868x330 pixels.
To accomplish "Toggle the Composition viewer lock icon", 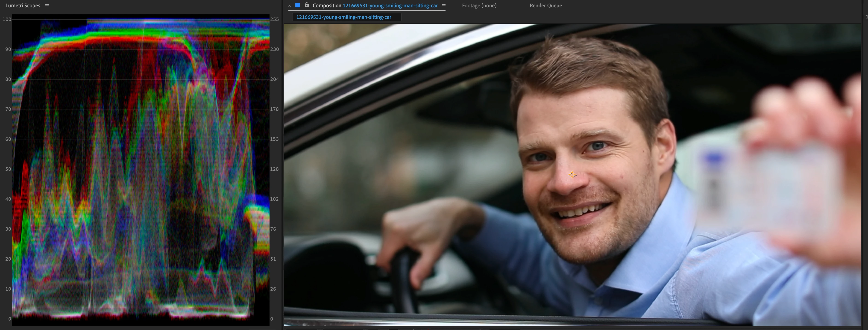I will click(x=307, y=5).
